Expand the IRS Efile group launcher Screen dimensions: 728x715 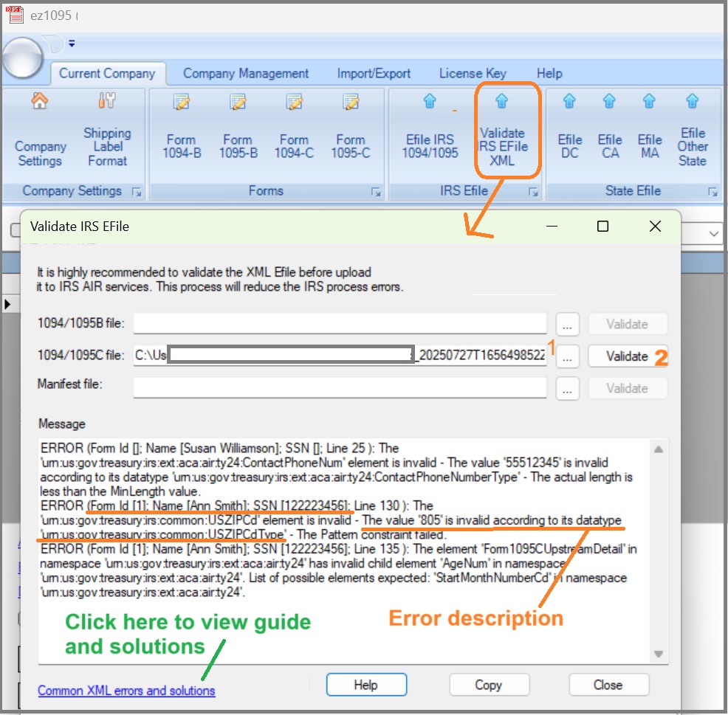tap(533, 192)
